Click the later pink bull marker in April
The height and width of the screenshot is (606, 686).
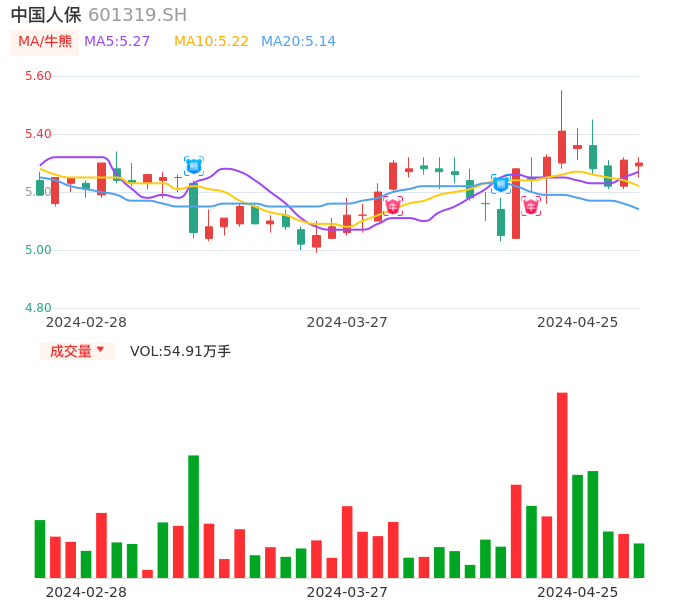[531, 205]
